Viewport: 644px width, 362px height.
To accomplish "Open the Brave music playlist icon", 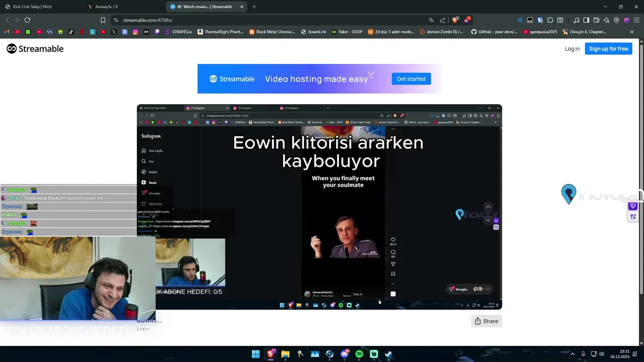I will (576, 20).
